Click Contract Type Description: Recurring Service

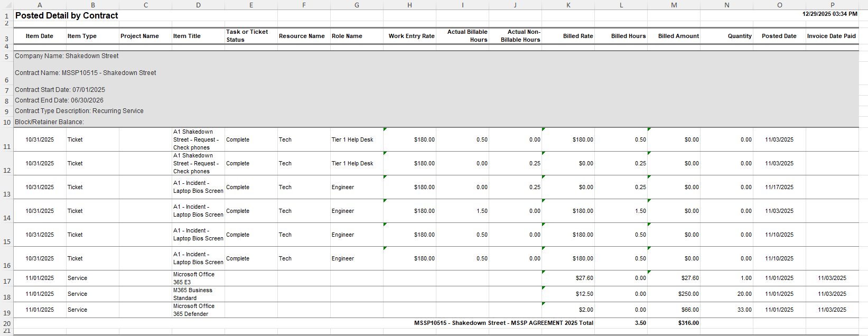click(x=79, y=111)
